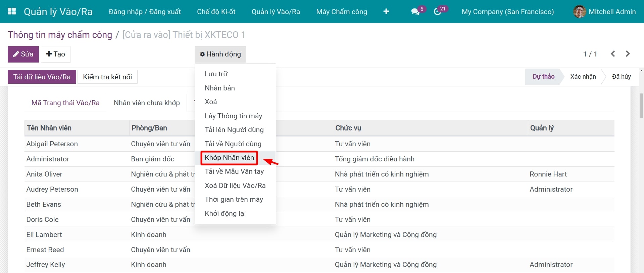Select Đã hủy status stage
This screenshot has width=644, height=273.
[621, 76]
